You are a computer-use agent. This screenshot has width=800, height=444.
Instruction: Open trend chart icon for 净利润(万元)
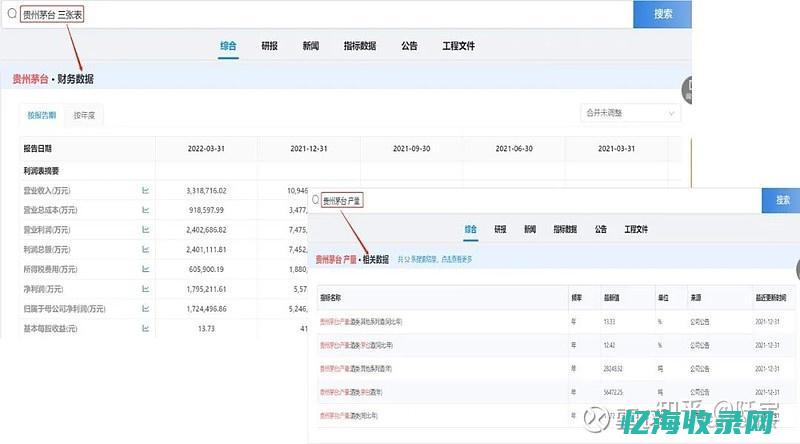[x=145, y=289]
